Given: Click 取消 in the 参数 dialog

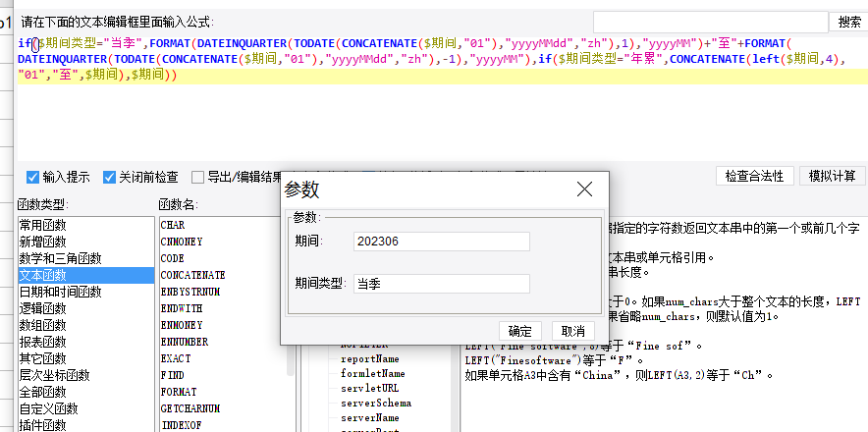Looking at the screenshot, I should (573, 331).
